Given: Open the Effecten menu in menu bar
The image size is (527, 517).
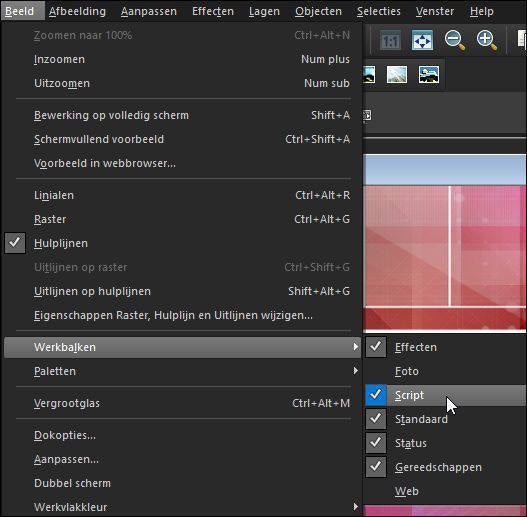Looking at the screenshot, I should point(213,11).
